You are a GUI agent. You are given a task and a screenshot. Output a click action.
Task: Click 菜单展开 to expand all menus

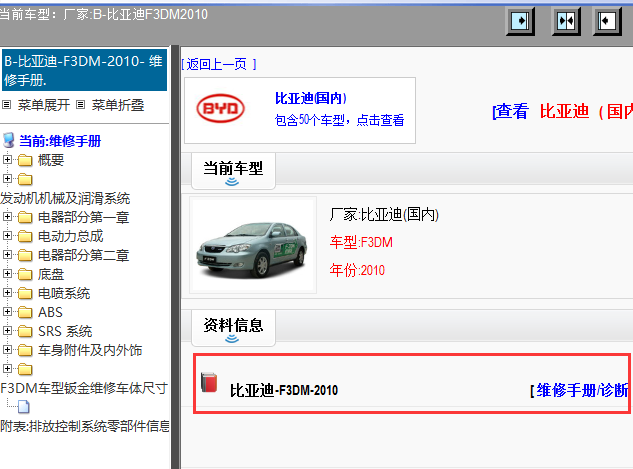(x=44, y=105)
